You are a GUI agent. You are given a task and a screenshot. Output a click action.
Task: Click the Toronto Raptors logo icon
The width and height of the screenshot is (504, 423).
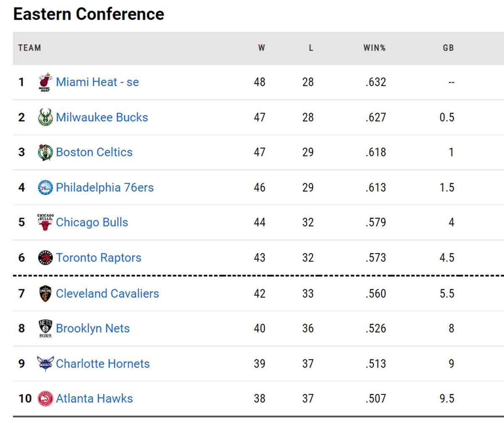[x=45, y=258]
